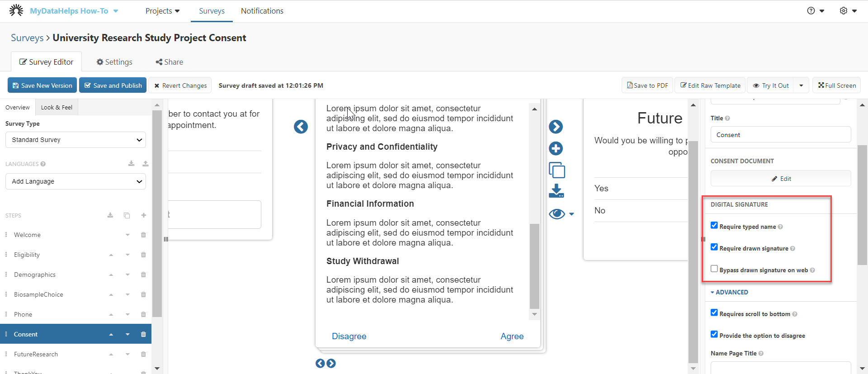This screenshot has width=868, height=374.
Task: Collapse the Advanced section
Action: click(x=729, y=292)
